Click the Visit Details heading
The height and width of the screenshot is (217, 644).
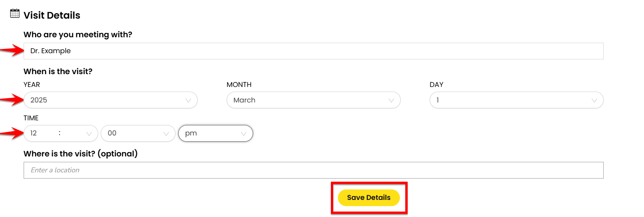click(x=52, y=15)
